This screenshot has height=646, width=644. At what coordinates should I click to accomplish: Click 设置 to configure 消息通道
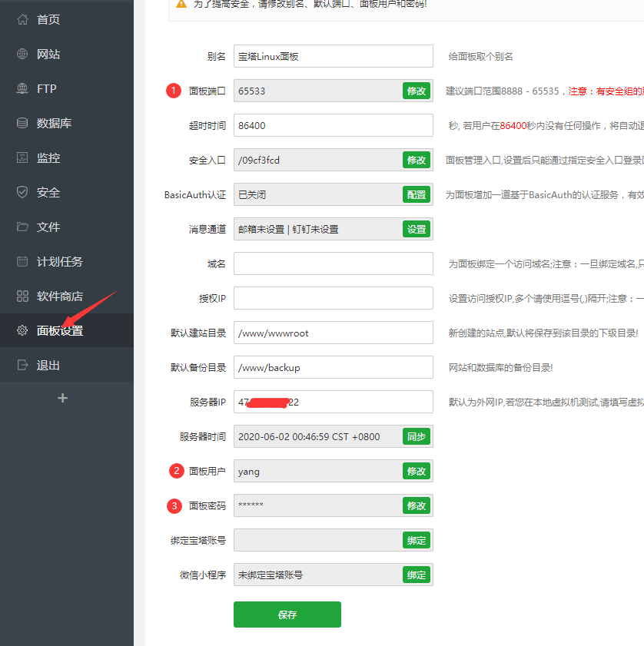pos(416,228)
